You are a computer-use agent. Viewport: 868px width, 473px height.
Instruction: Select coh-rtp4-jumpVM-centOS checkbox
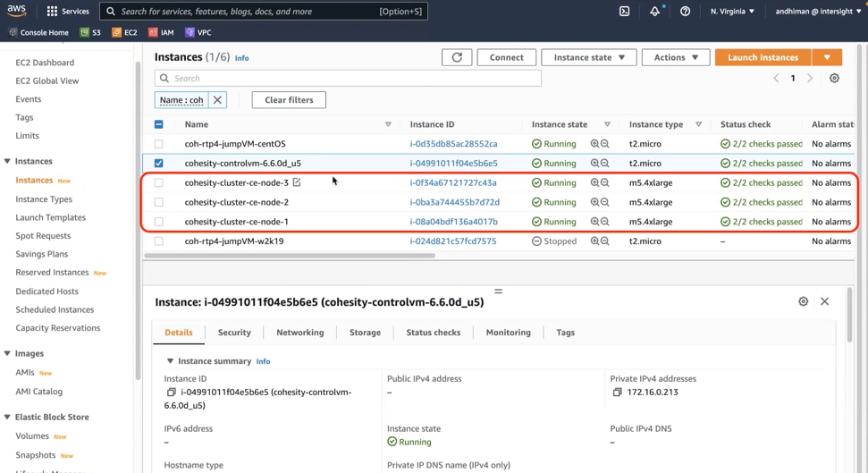(159, 143)
